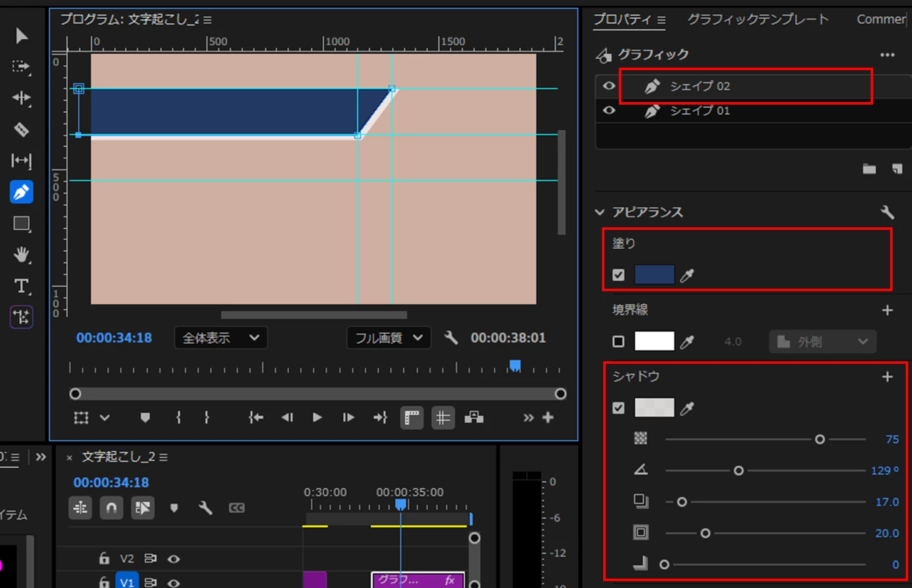
Task: Create a new group folder
Action: 869,168
